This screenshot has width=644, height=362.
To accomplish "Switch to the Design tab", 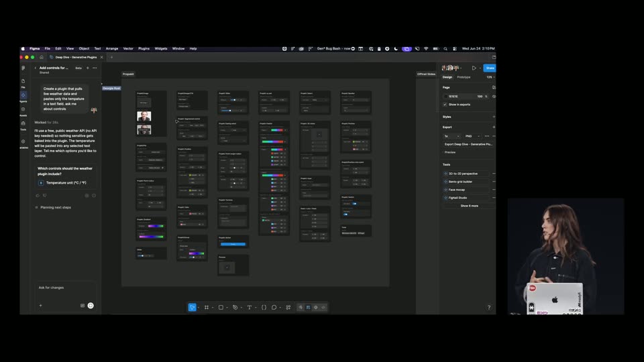I will (447, 77).
